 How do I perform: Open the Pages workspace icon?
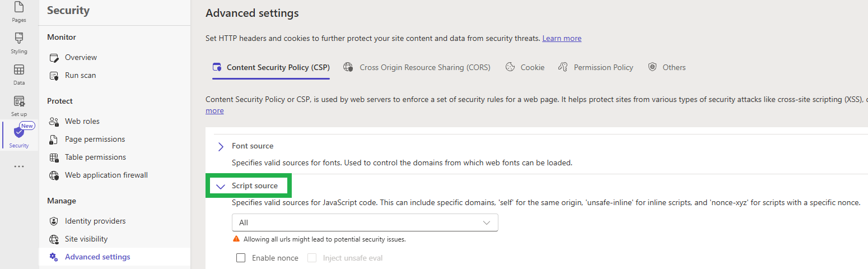coord(19,8)
